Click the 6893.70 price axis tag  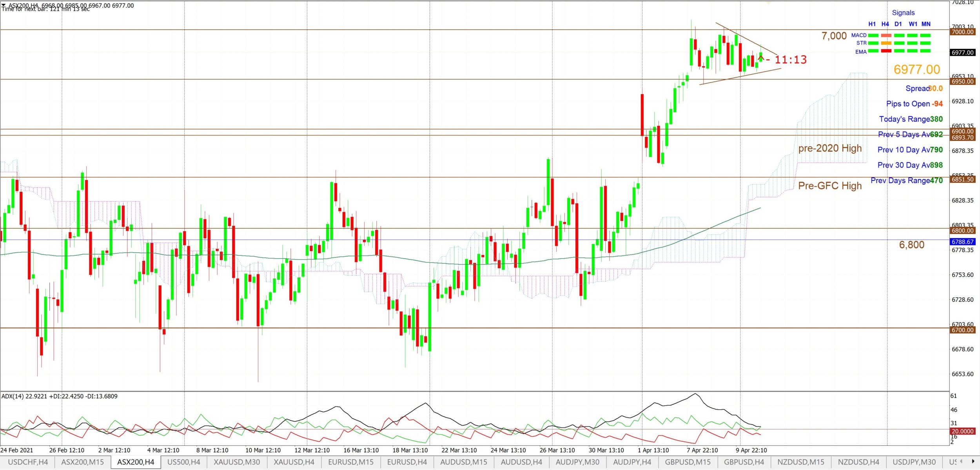(x=963, y=138)
